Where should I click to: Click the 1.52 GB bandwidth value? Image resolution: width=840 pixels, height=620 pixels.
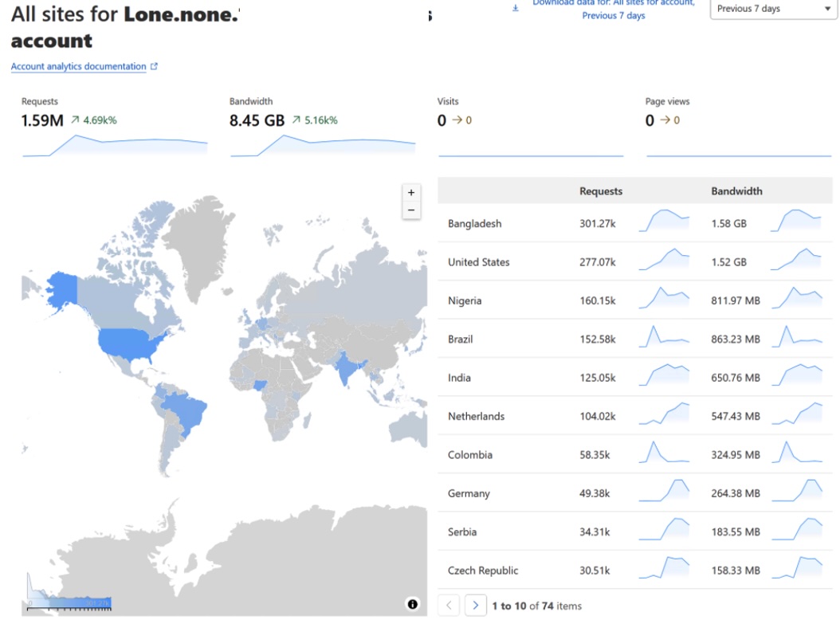728,262
